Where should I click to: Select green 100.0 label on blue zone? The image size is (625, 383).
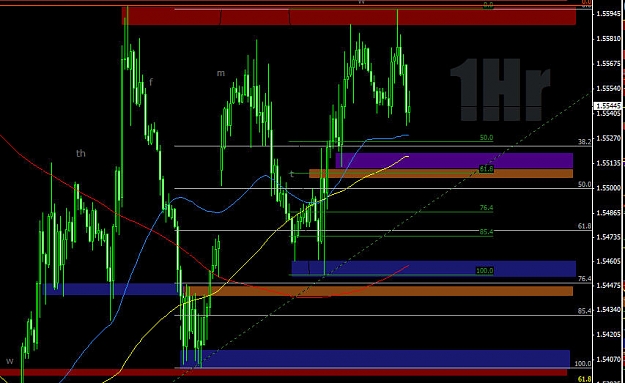tap(485, 271)
